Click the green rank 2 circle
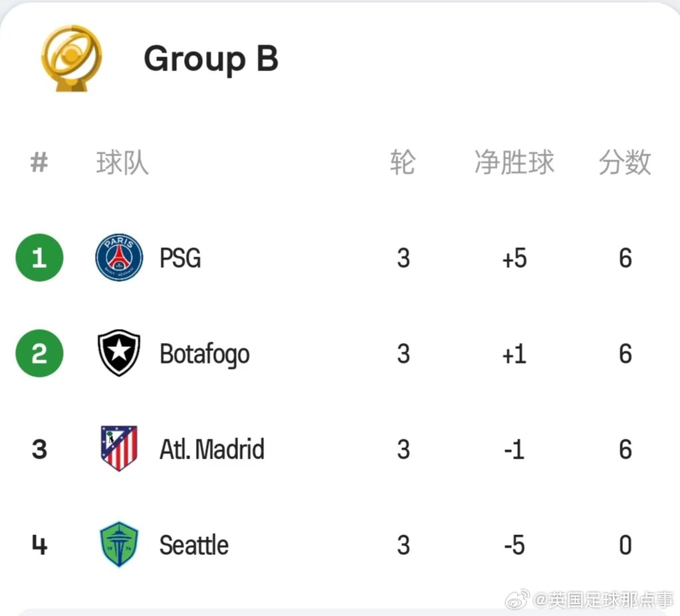This screenshot has width=680, height=616. [x=39, y=354]
